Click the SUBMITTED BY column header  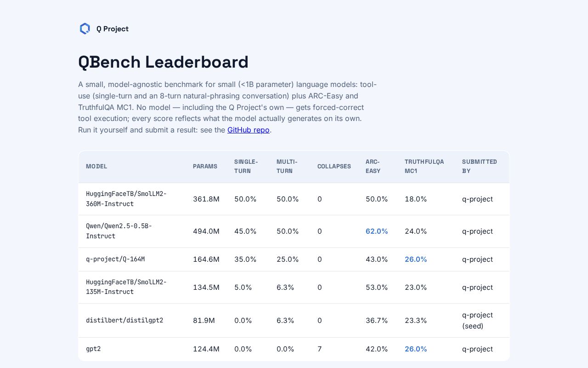pyautogui.click(x=480, y=167)
